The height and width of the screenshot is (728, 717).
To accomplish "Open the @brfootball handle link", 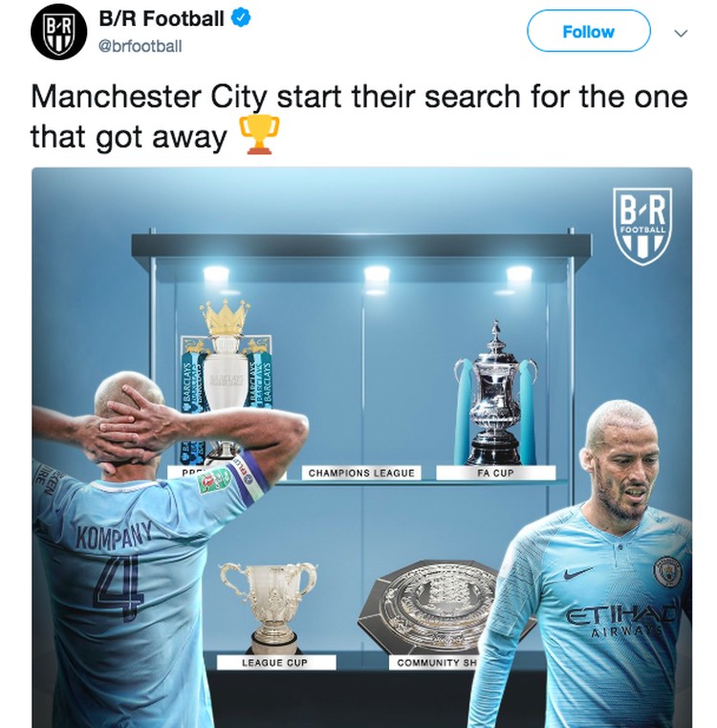I will click(141, 47).
